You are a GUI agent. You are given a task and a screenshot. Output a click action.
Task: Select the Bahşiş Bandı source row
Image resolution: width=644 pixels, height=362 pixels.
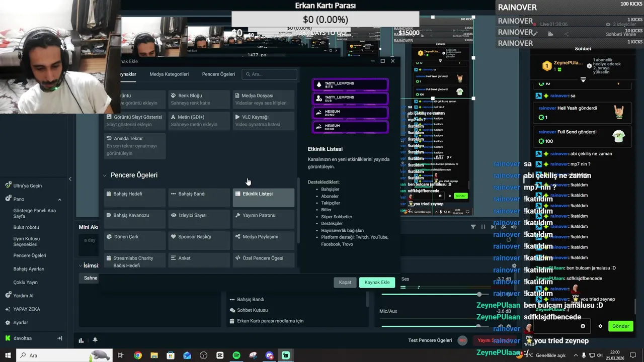[x=297, y=299]
